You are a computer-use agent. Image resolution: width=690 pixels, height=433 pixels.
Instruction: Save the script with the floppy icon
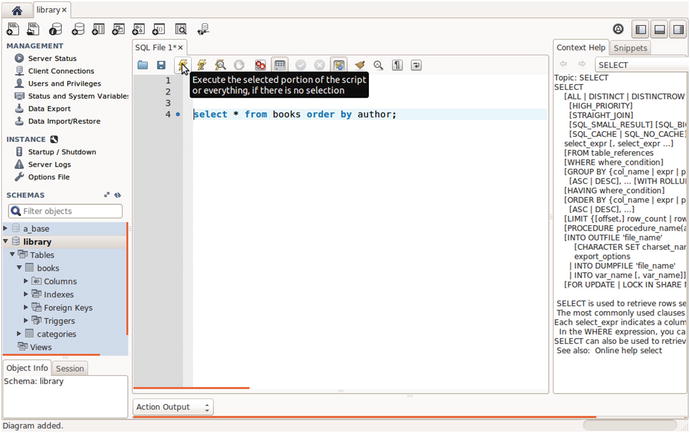pyautogui.click(x=161, y=65)
